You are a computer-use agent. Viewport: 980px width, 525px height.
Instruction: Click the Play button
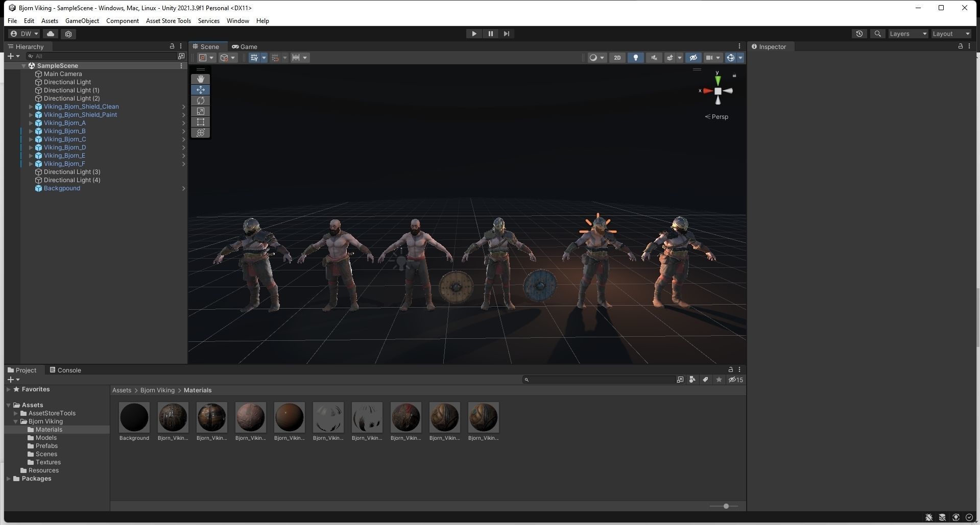coord(474,34)
